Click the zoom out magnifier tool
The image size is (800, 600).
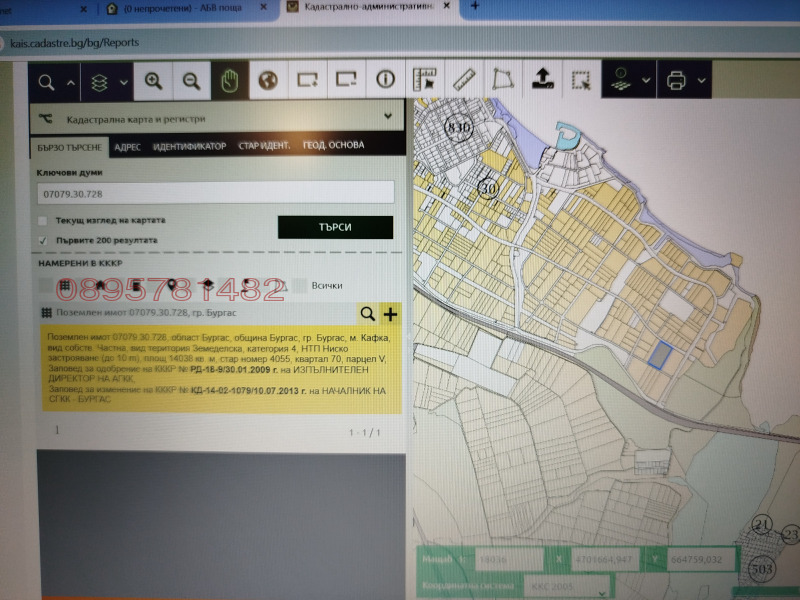click(191, 81)
